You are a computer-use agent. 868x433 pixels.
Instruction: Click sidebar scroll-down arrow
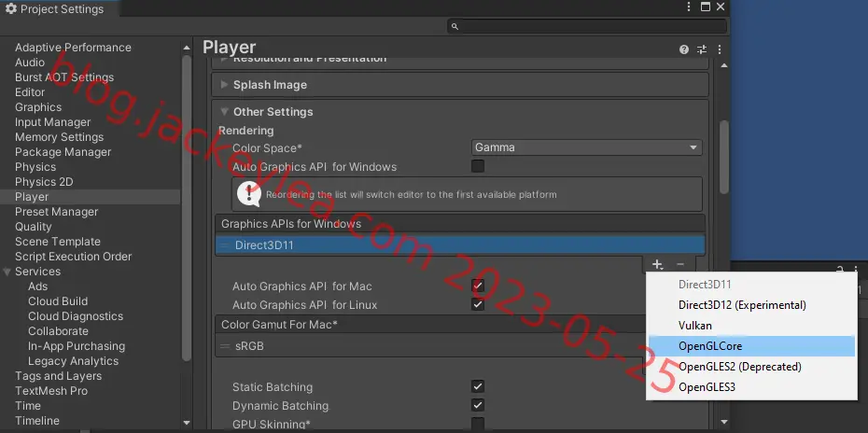point(187,423)
